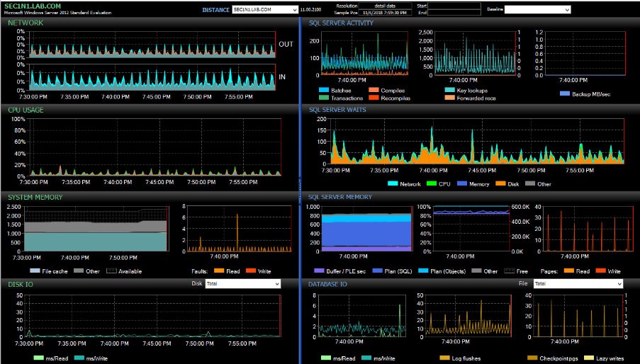Click the End time field

455,13
